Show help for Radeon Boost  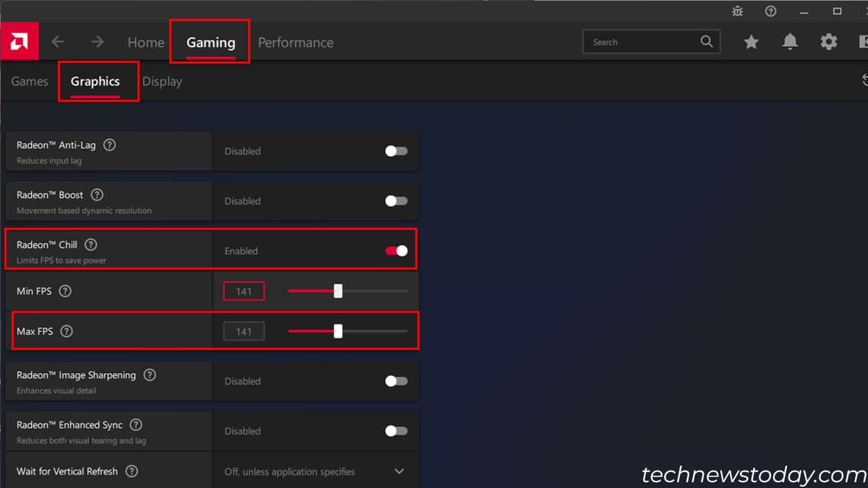97,194
